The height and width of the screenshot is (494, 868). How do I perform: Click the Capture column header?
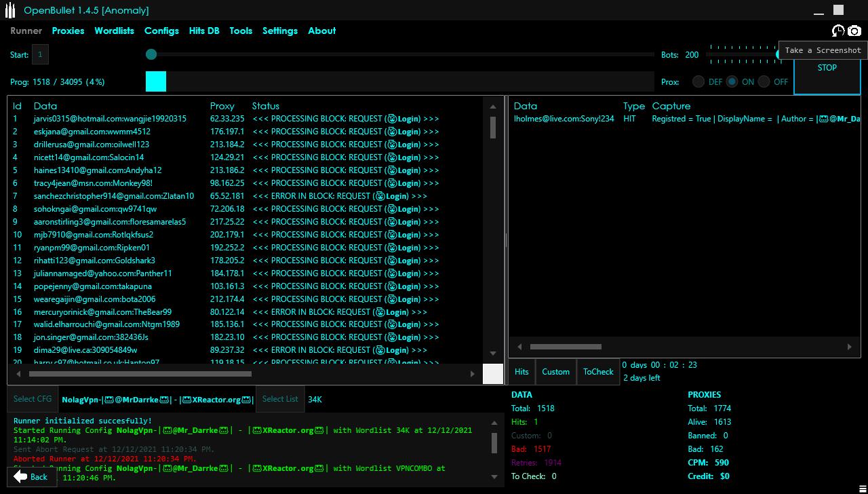671,106
